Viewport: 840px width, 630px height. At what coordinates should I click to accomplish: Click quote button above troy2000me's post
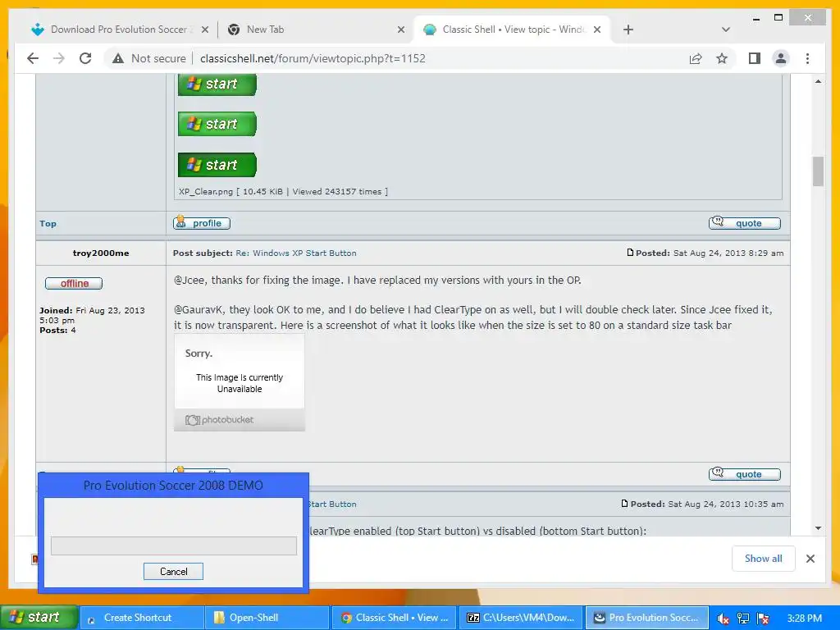(x=745, y=223)
